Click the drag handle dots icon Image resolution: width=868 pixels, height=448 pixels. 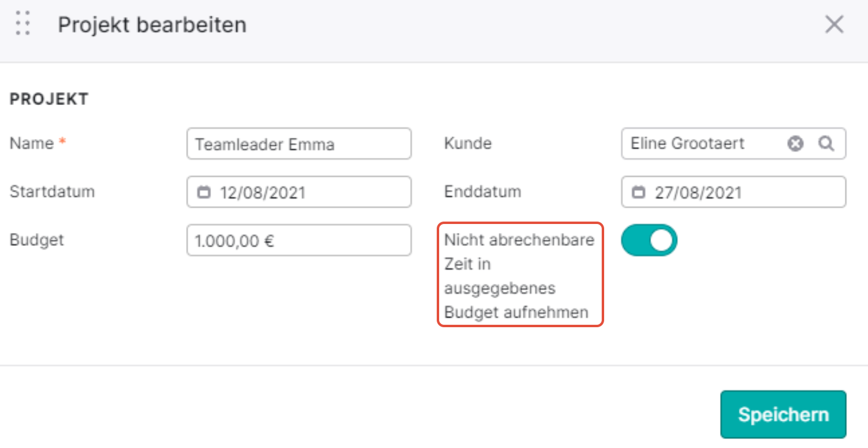[23, 24]
